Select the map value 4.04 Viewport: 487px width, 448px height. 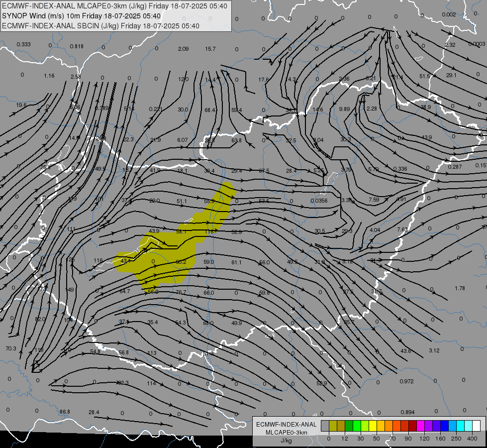(375, 230)
